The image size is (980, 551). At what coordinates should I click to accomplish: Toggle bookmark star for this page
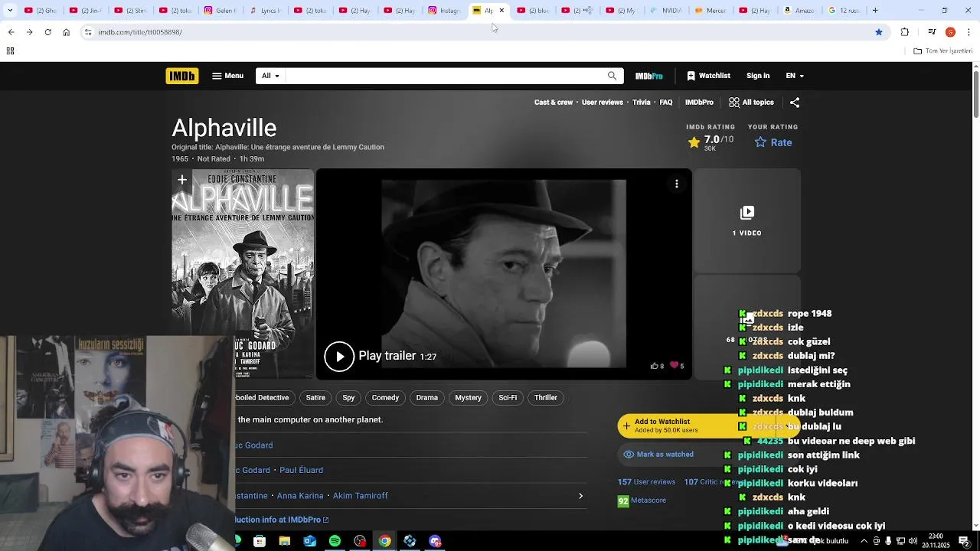(x=879, y=32)
